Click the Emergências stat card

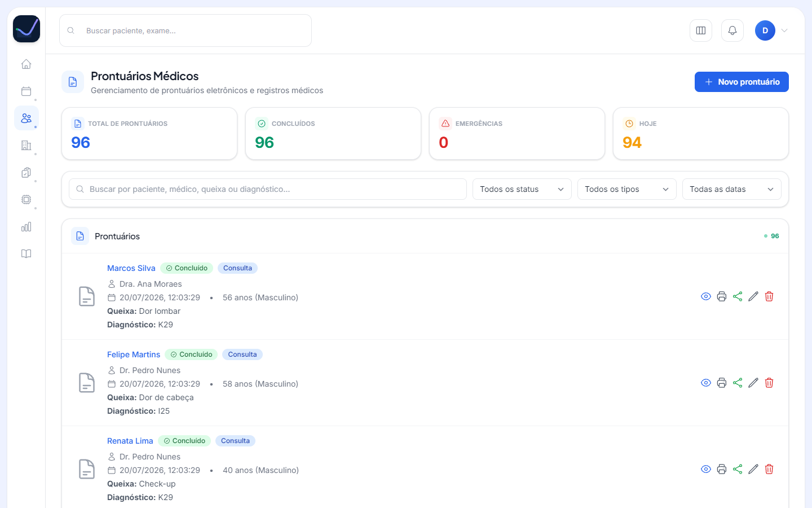click(517, 134)
